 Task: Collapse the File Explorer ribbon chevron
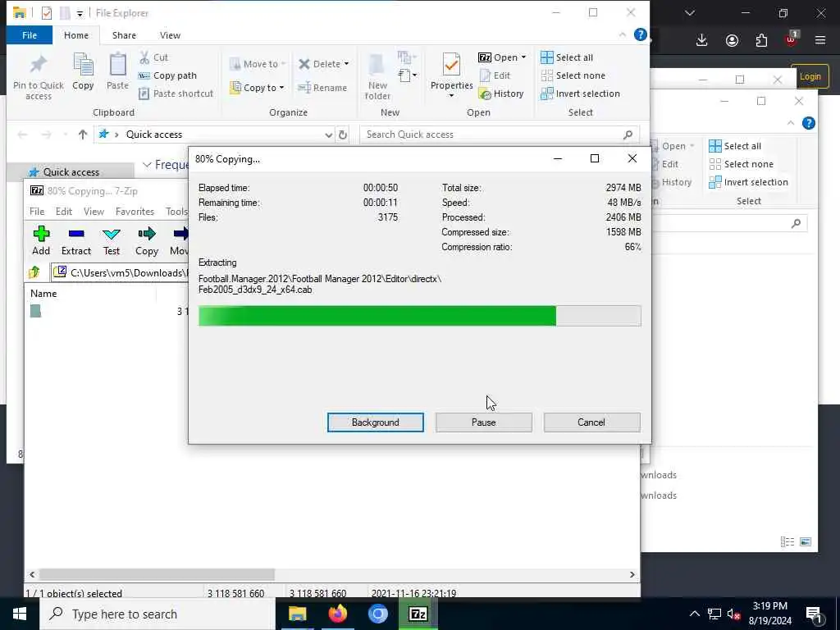[x=622, y=34]
